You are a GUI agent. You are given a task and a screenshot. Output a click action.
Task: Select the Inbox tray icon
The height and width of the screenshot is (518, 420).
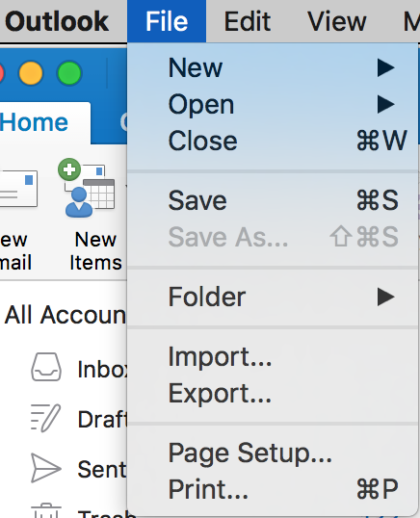46,367
